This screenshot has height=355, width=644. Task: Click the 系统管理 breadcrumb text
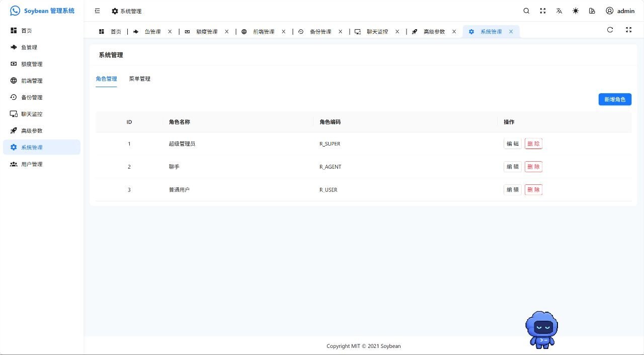pos(131,11)
